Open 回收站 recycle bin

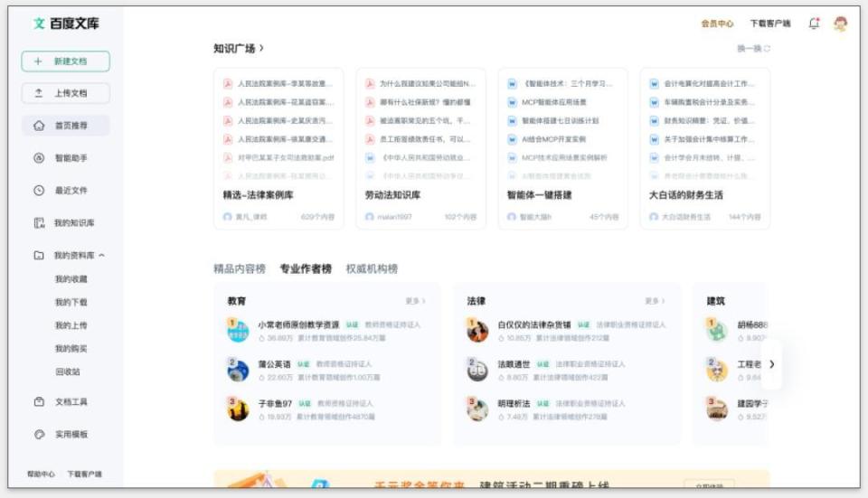(68, 371)
